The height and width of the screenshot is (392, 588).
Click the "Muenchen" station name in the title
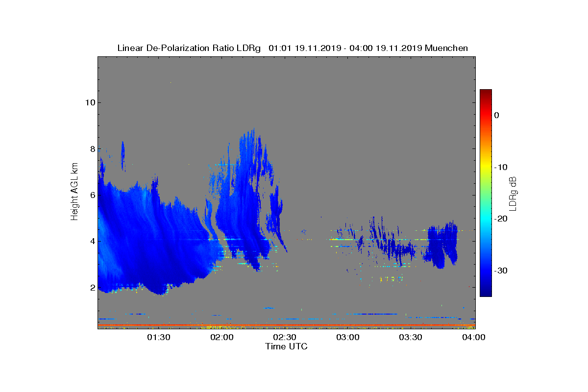point(446,48)
